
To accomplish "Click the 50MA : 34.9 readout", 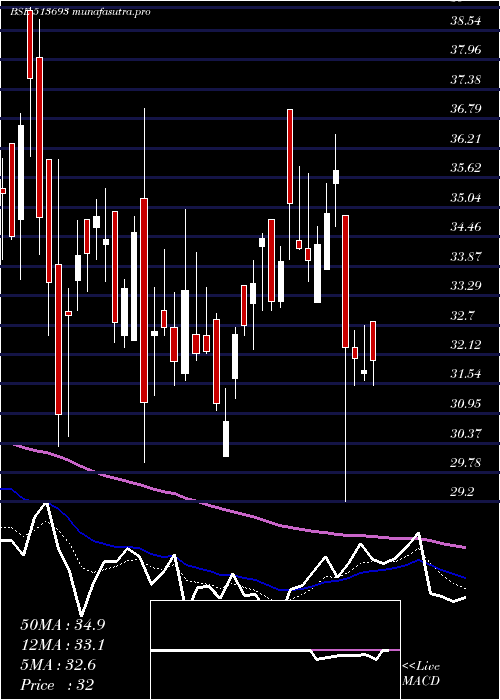I will pos(62,625).
